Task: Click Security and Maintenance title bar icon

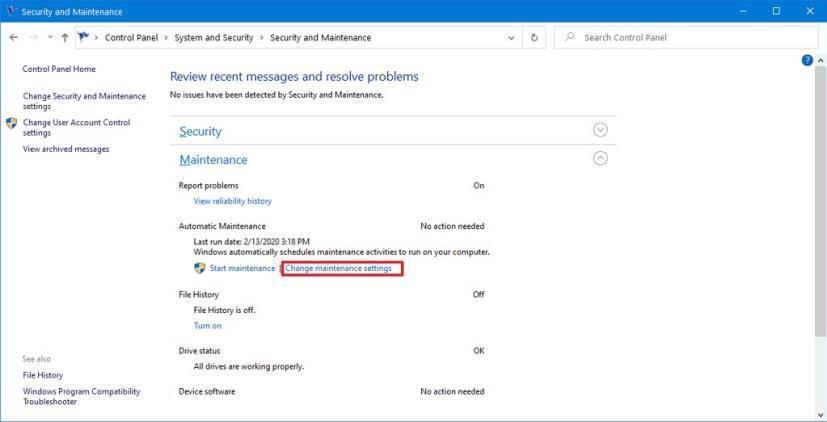Action: (11, 11)
